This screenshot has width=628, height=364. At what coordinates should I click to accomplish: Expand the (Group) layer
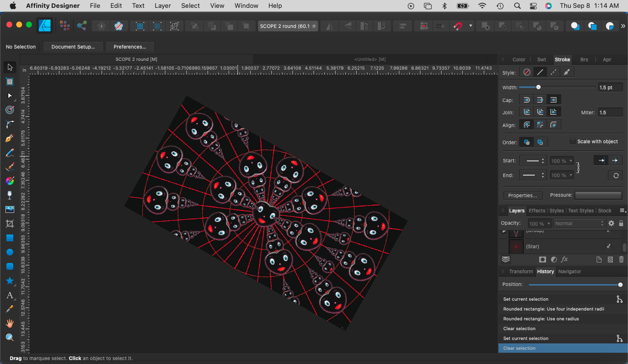(504, 231)
